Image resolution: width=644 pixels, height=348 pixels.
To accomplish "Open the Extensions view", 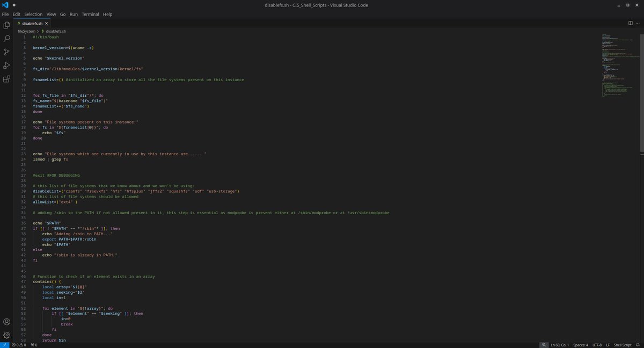I will click(6, 78).
